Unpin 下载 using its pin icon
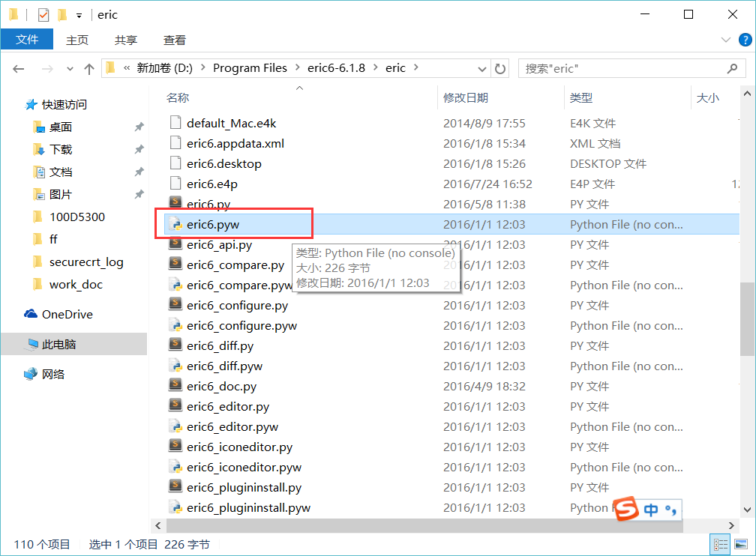This screenshot has height=556, width=756. point(139,149)
